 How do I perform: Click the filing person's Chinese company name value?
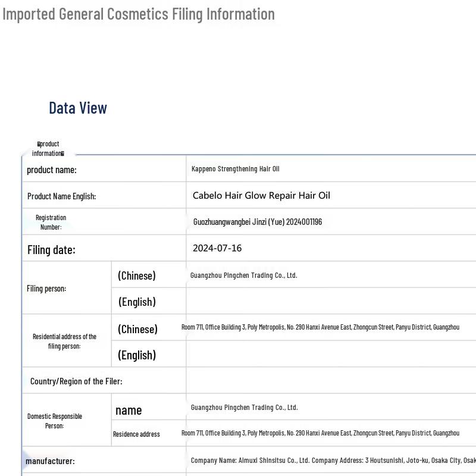[x=243, y=275]
